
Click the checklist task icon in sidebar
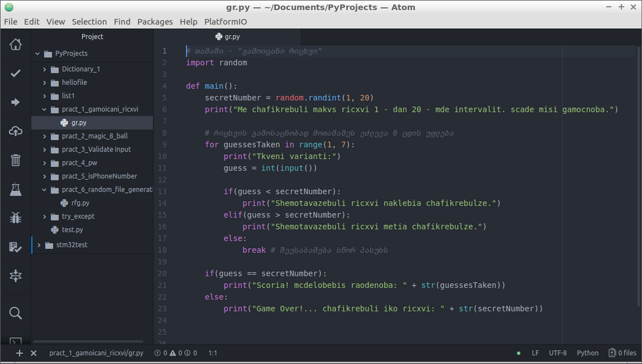click(x=16, y=247)
